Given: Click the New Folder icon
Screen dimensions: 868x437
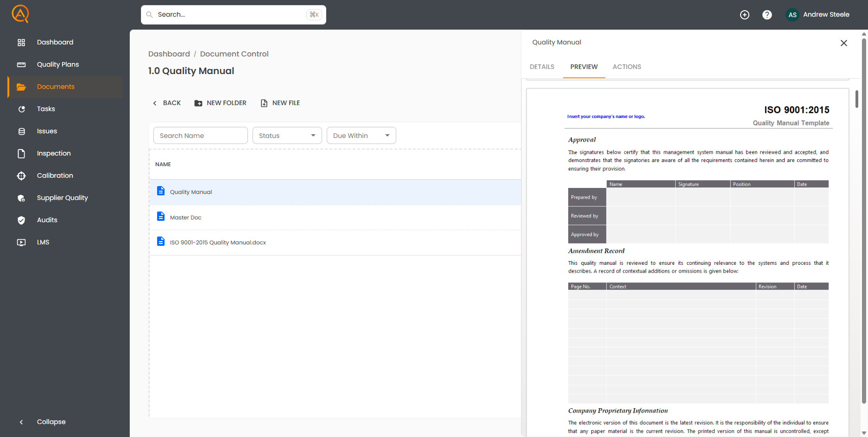Looking at the screenshot, I should click(198, 103).
